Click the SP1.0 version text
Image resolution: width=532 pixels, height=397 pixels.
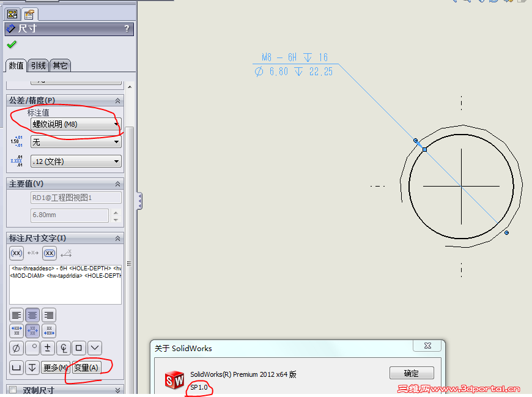199,387
